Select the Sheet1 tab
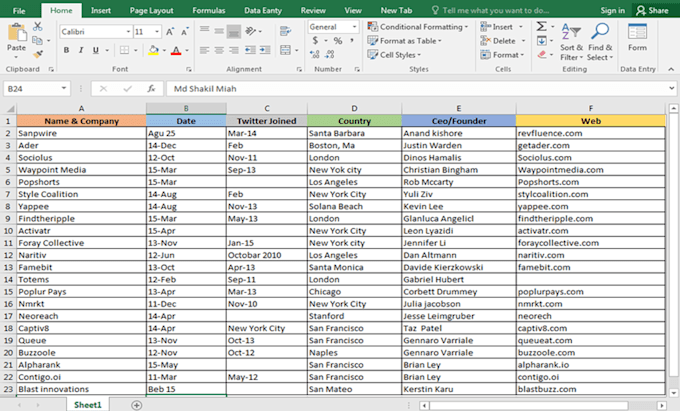Image resolution: width=680 pixels, height=411 pixels. click(88, 405)
